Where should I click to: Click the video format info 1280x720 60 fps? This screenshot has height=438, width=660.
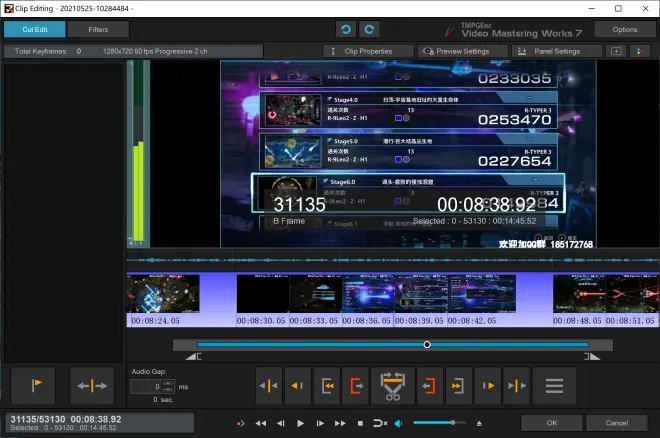click(x=155, y=51)
